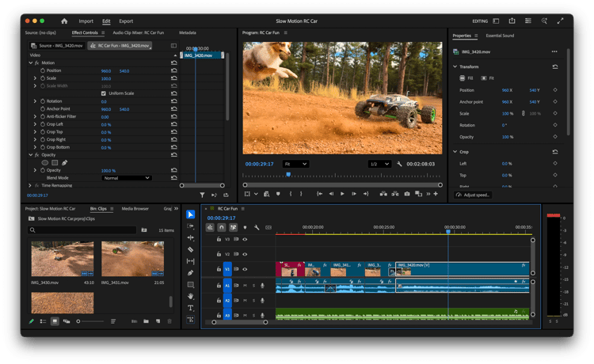Select the Type tool
This screenshot has height=364, width=594.
tap(191, 308)
